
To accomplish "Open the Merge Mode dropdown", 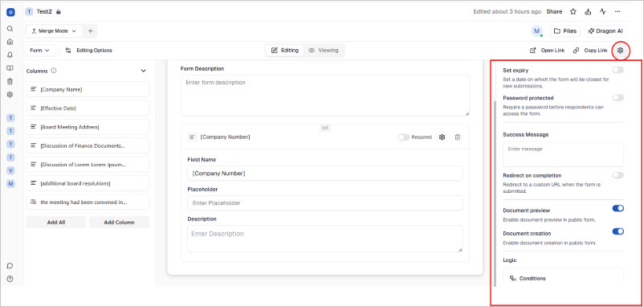I will [x=54, y=31].
